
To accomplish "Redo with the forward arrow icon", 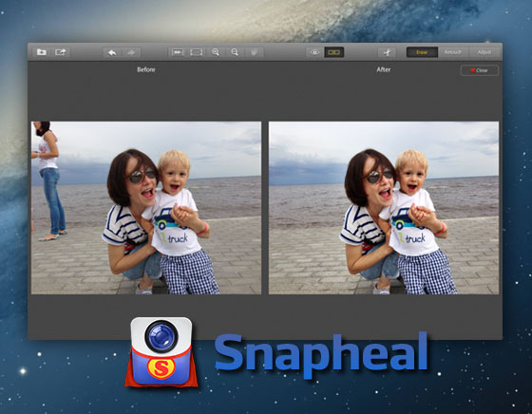I will pyautogui.click(x=131, y=52).
